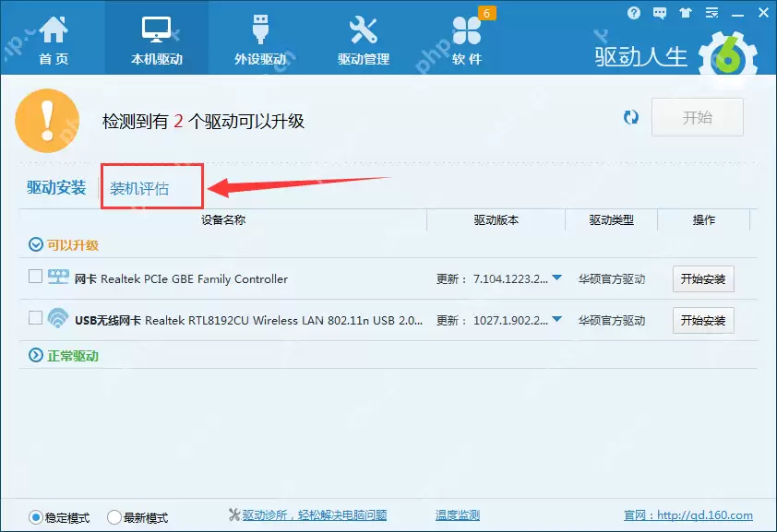Image resolution: width=777 pixels, height=532 pixels.
Task: Click the 外设驱动 USB plug icon
Action: 259,28
